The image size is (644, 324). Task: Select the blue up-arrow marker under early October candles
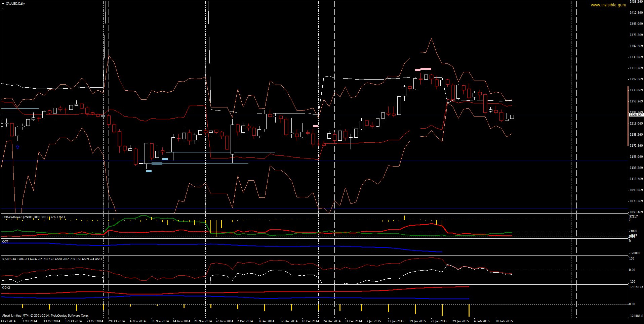click(17, 147)
